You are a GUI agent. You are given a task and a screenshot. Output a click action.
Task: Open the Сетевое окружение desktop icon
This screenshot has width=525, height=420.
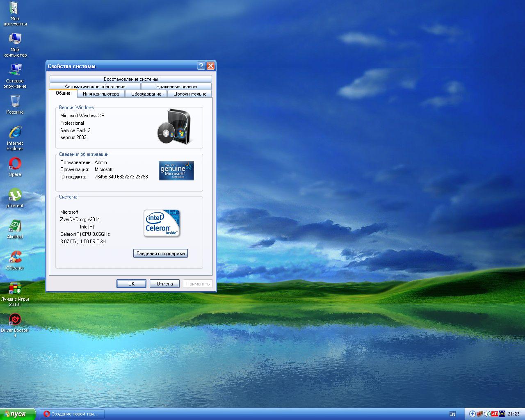point(15,70)
